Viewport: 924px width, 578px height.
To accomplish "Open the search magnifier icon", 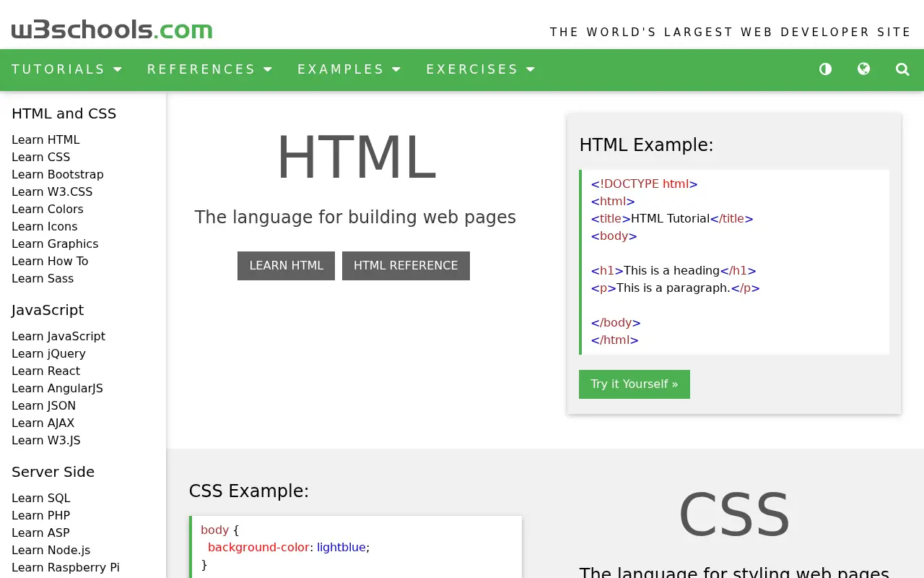I will click(902, 69).
